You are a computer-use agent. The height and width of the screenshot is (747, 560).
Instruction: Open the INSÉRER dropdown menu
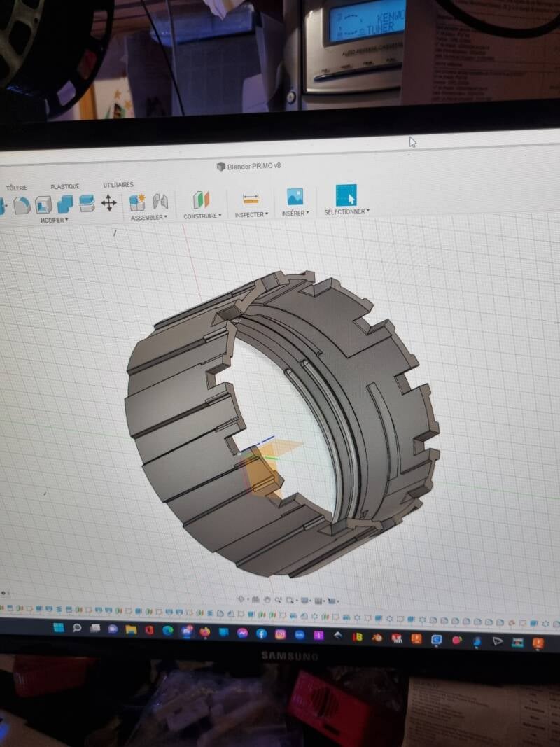(x=295, y=213)
